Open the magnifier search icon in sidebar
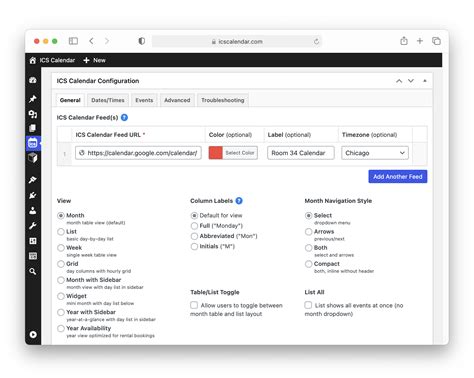 coord(33,271)
